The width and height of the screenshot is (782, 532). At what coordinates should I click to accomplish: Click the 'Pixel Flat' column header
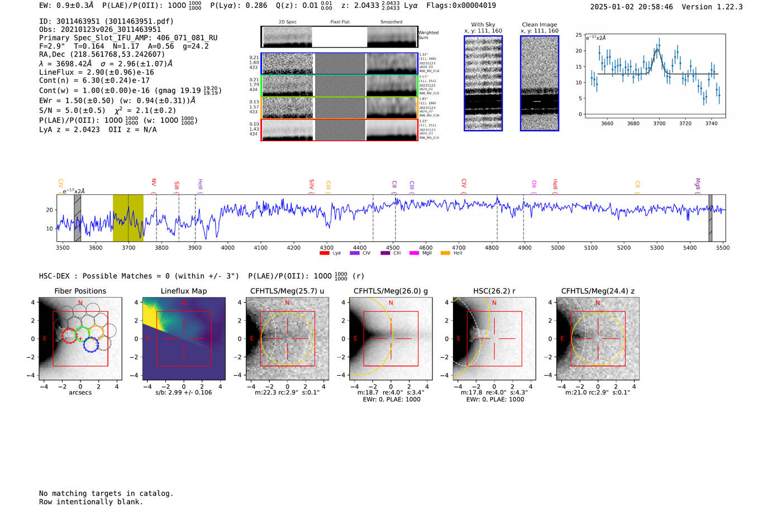coord(340,22)
